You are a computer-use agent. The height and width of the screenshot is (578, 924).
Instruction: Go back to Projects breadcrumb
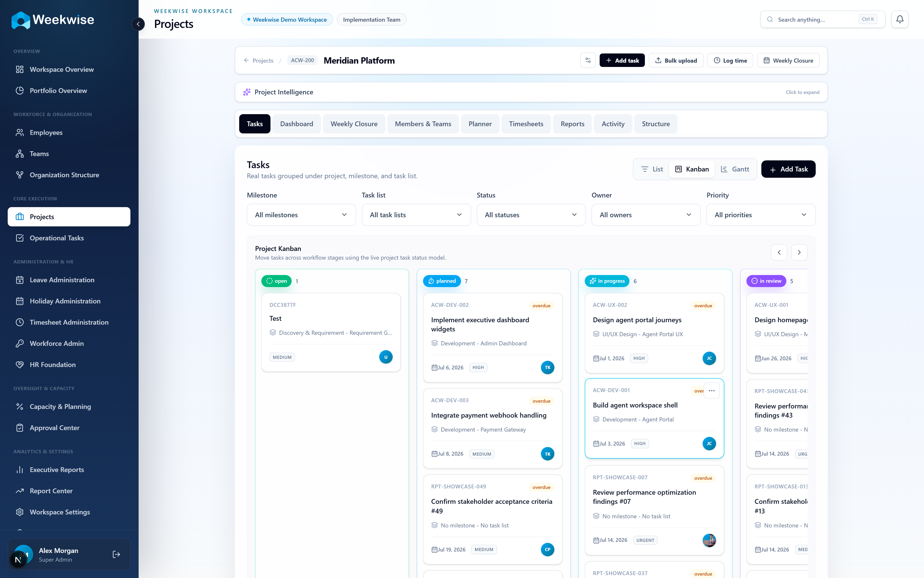258,60
